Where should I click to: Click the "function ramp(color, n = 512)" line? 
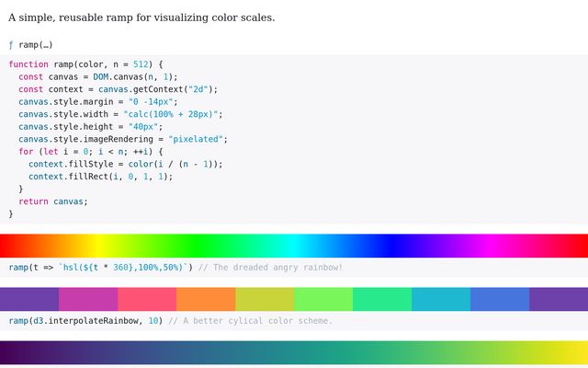pyautogui.click(x=85, y=64)
